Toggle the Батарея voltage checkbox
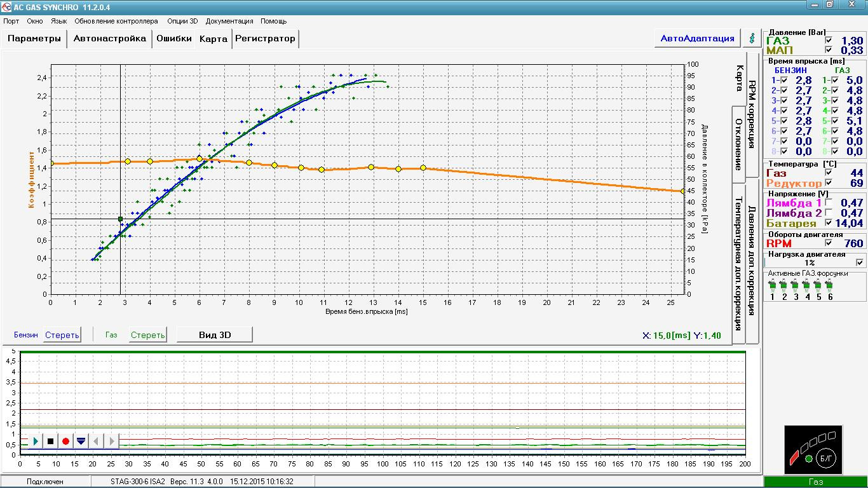Screen dimensions: 868x488 coord(828,223)
